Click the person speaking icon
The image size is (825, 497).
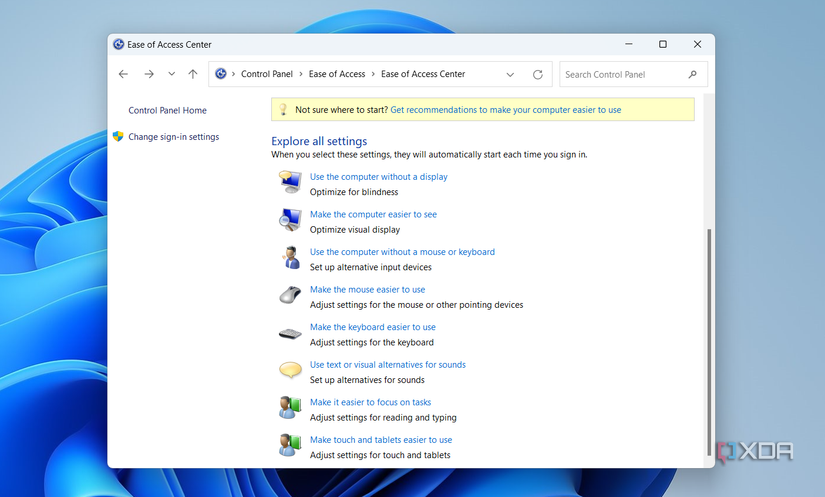tap(290, 257)
